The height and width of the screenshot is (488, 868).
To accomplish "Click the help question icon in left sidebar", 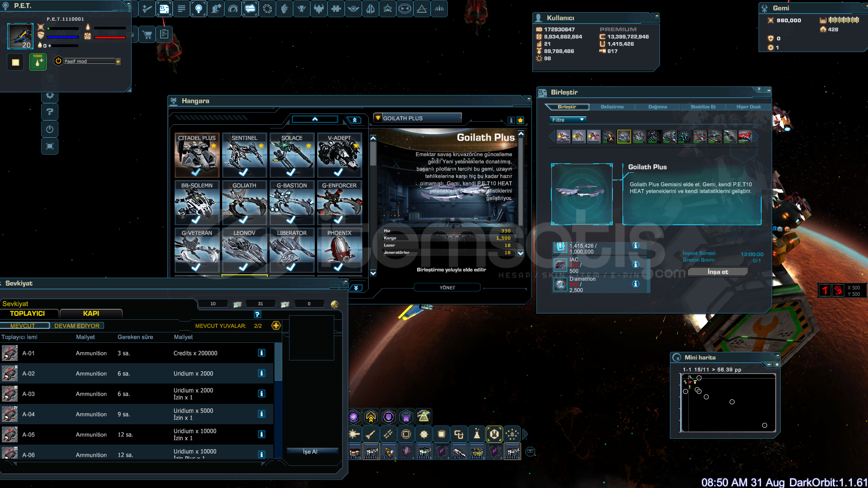I will click(x=50, y=112).
